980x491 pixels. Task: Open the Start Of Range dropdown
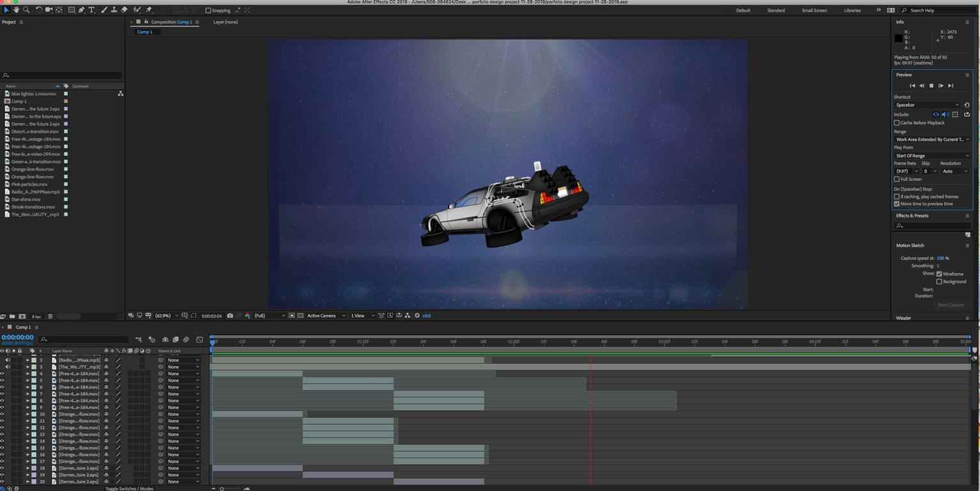click(932, 156)
